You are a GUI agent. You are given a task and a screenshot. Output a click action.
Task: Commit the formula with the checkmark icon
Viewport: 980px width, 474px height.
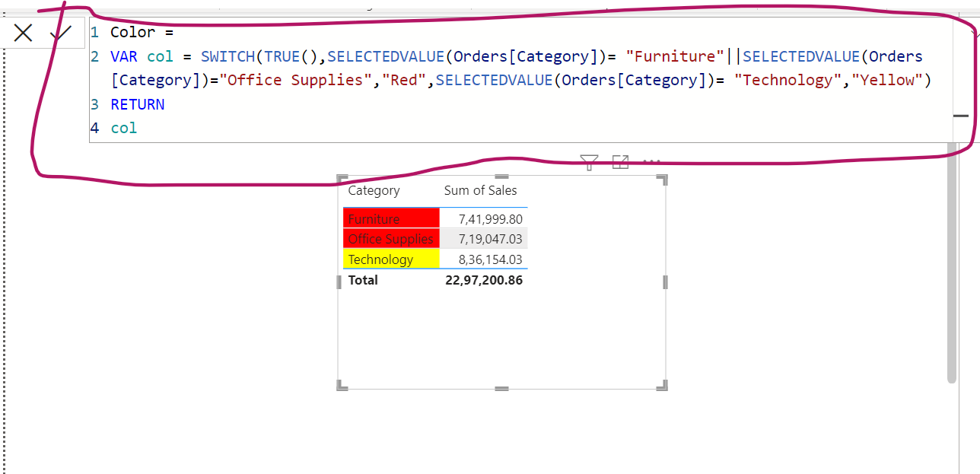click(60, 33)
